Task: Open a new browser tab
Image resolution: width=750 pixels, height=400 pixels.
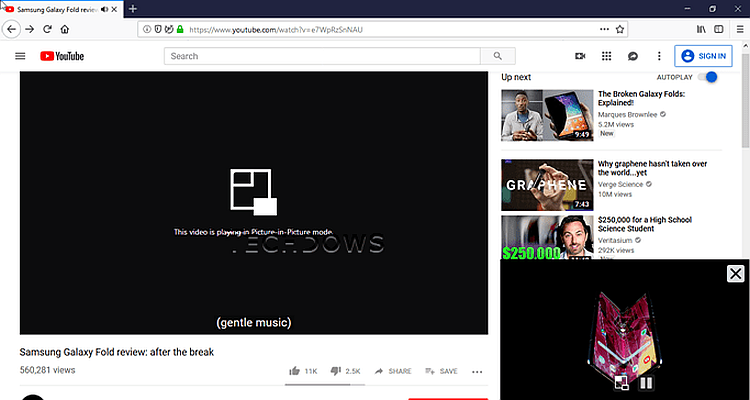Action: pos(133,9)
